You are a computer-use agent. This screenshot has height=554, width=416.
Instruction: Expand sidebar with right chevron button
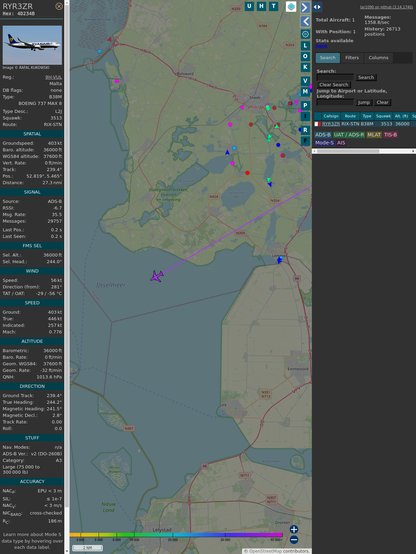[x=305, y=7]
